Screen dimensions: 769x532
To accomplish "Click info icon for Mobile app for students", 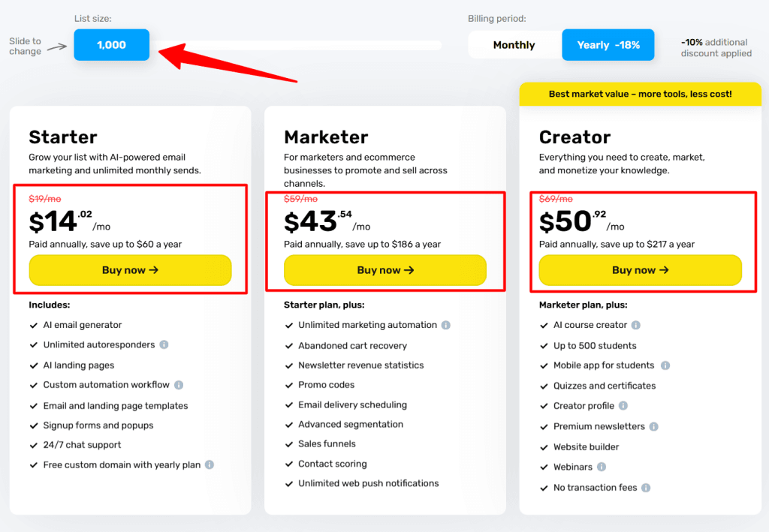I will (x=665, y=365).
